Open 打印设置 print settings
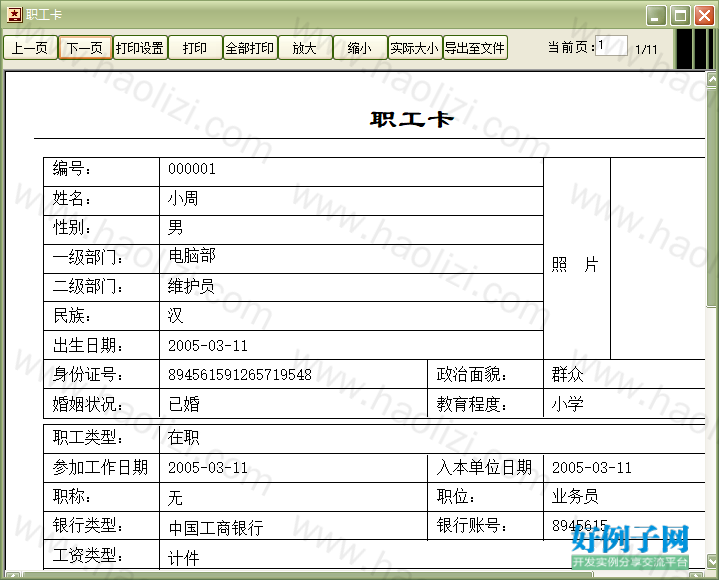719x580 pixels. [140, 48]
